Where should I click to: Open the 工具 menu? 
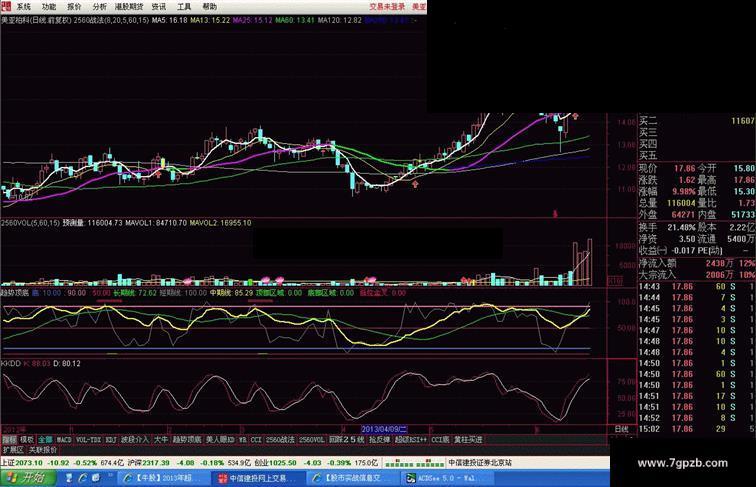click(x=184, y=7)
